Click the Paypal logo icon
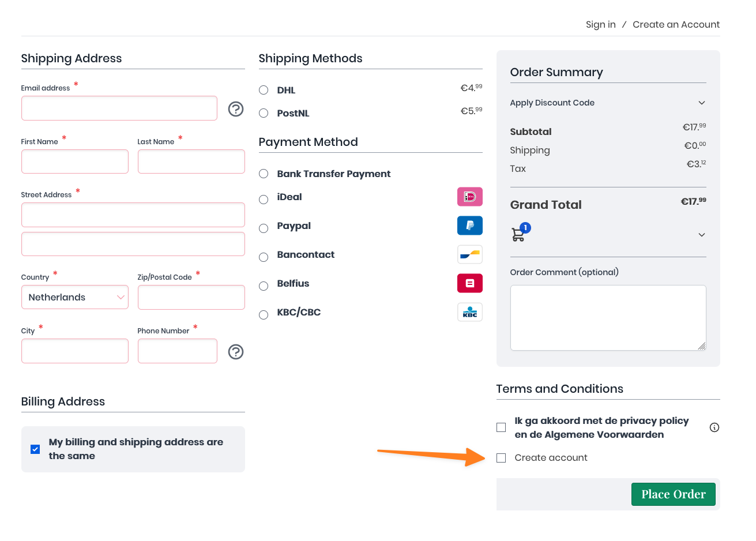This screenshot has height=541, width=756. 469,226
